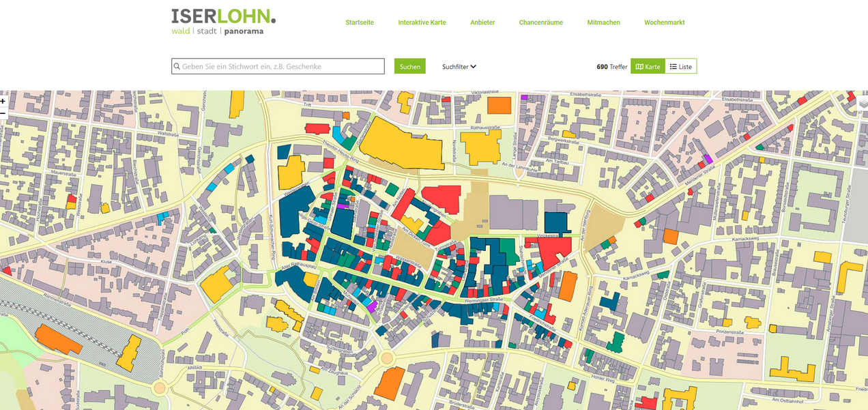Open the Startseite menu item
This screenshot has width=868, height=410.
click(360, 23)
